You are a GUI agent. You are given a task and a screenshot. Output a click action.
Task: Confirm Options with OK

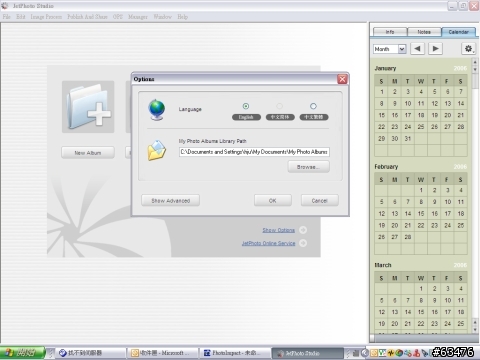273,201
